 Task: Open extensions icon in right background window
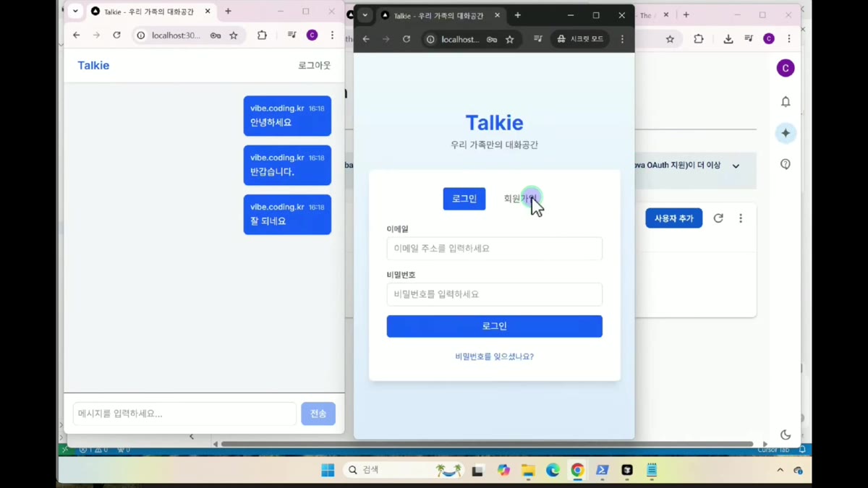click(698, 39)
